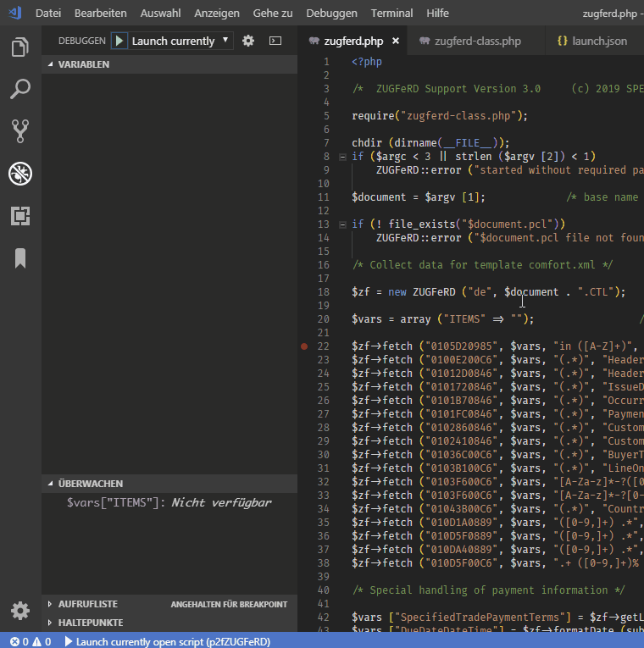Open launch.json via debug gear icon
The width and height of the screenshot is (644, 648).
tap(248, 41)
